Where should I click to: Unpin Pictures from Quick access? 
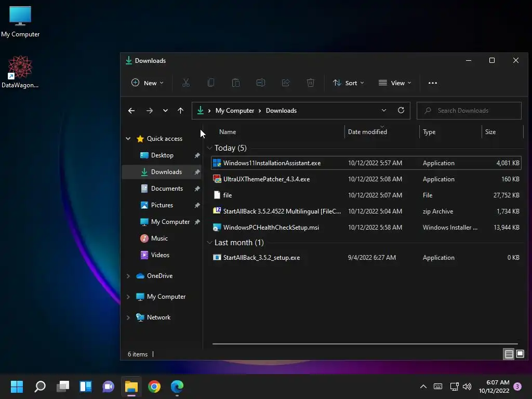(x=197, y=205)
